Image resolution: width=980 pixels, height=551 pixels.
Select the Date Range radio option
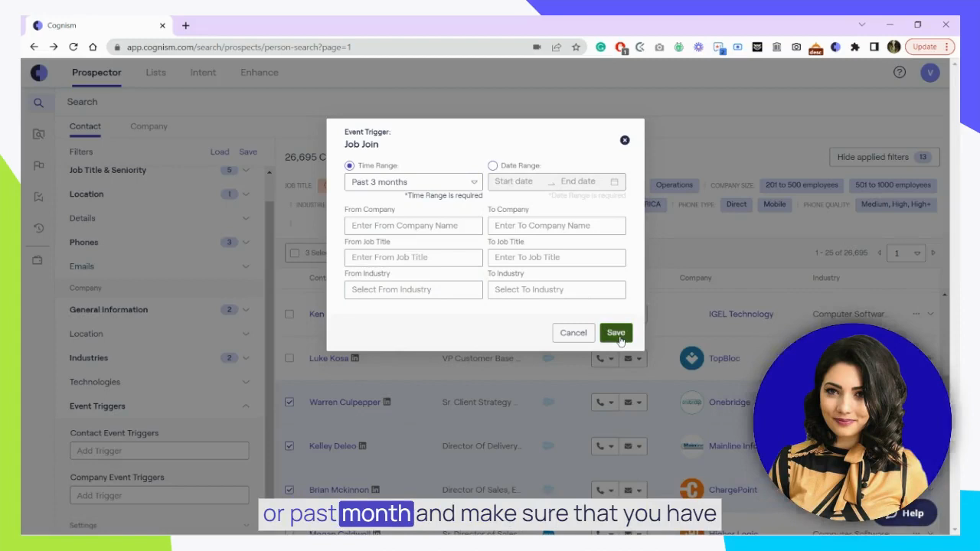(x=493, y=165)
